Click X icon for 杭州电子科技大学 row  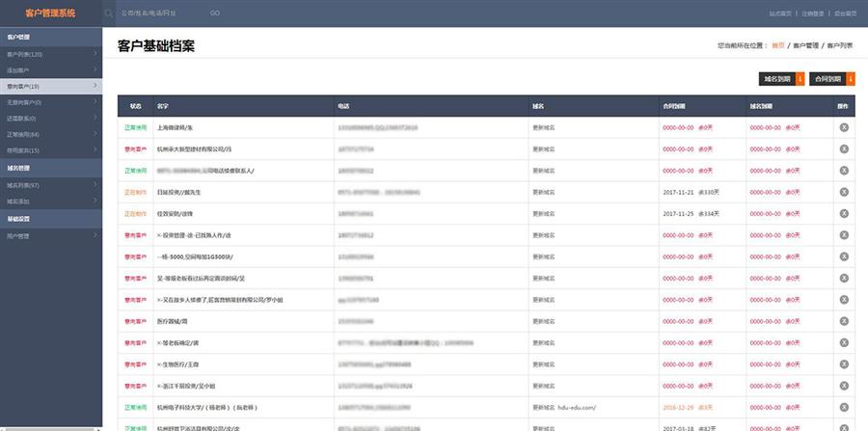coord(843,407)
